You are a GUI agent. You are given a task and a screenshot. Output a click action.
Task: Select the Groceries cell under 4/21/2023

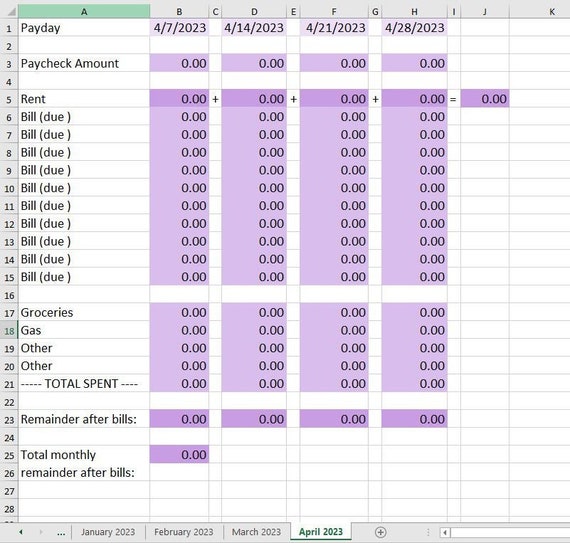(x=334, y=313)
